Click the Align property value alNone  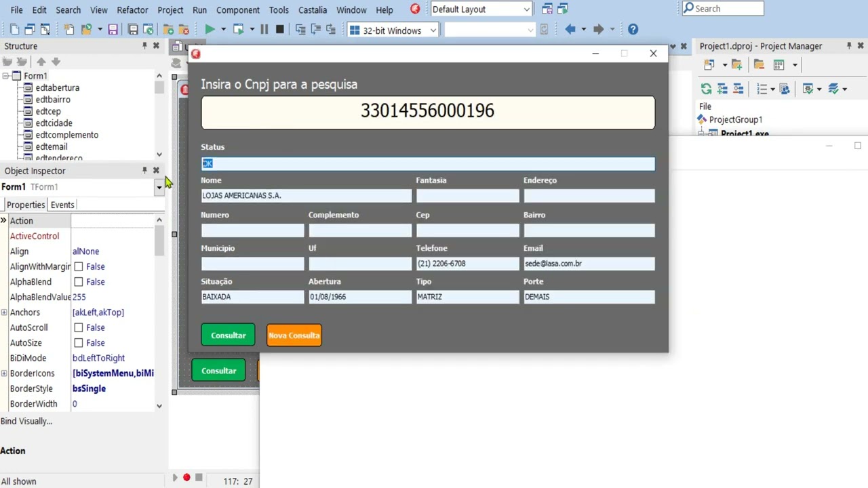pyautogui.click(x=85, y=251)
